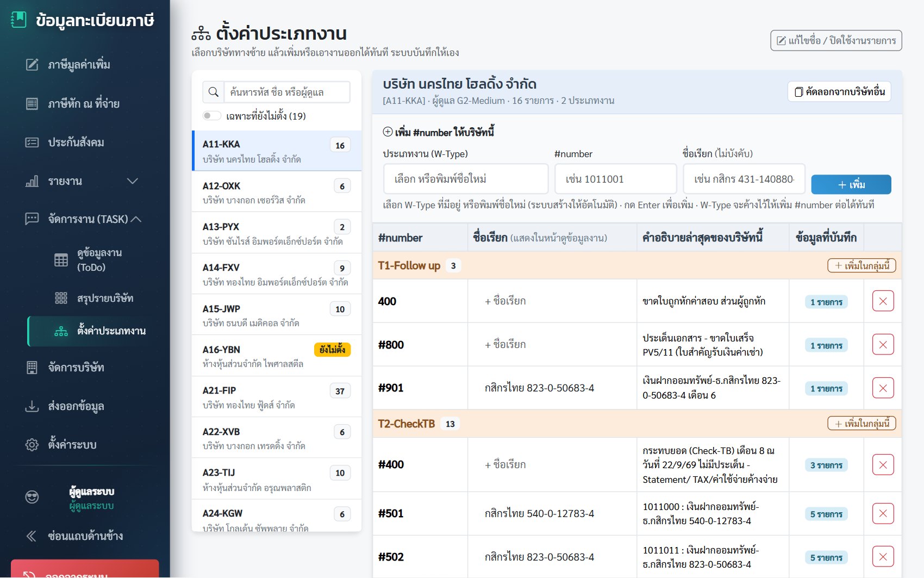Add ชื่อเรียก for the #800 row

[505, 345]
